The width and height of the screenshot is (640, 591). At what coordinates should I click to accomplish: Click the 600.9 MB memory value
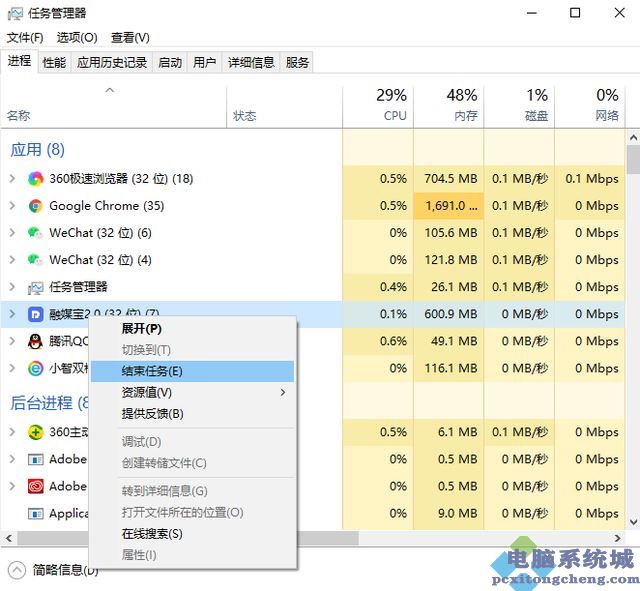[x=451, y=314]
